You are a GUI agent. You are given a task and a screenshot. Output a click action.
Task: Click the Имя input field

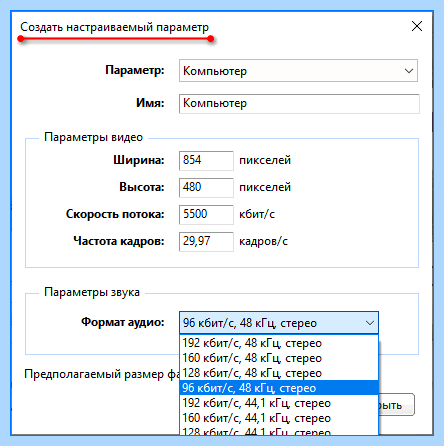299,104
